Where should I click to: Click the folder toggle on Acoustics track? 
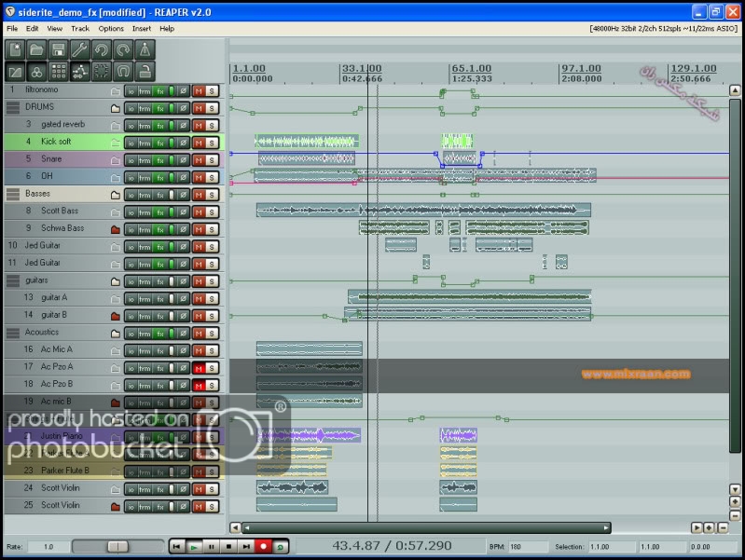115,334
